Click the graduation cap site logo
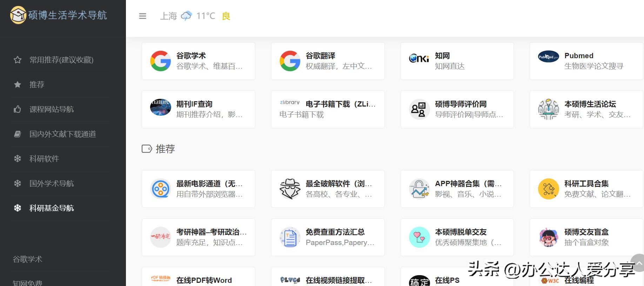The width and height of the screenshot is (644, 286). [18, 15]
